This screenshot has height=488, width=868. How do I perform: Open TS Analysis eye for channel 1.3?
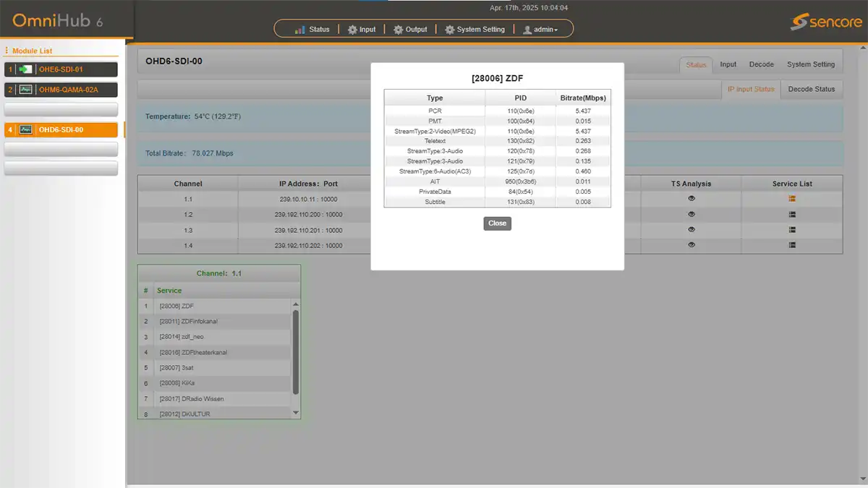coord(692,230)
